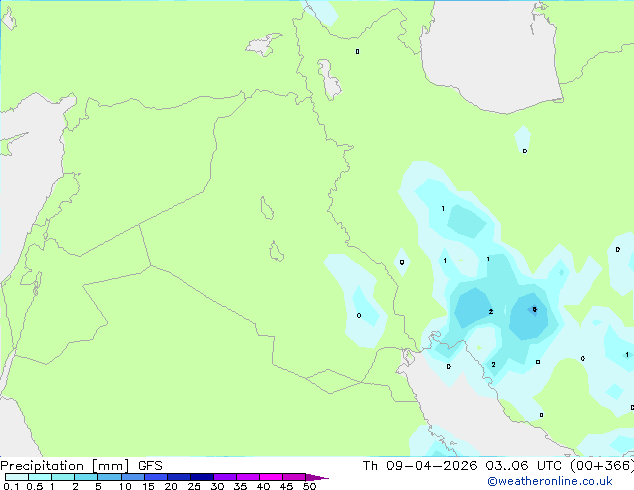Click the 0.1–0.5 mm palest legend swatch
This screenshot has width=634, height=490.
coord(17,477)
